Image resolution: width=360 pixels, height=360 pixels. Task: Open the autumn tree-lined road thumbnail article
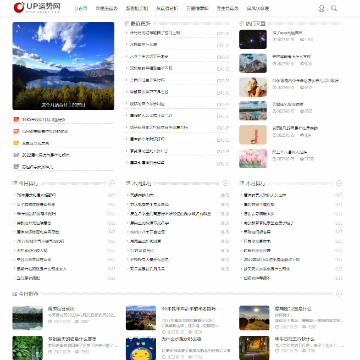tap(254, 348)
